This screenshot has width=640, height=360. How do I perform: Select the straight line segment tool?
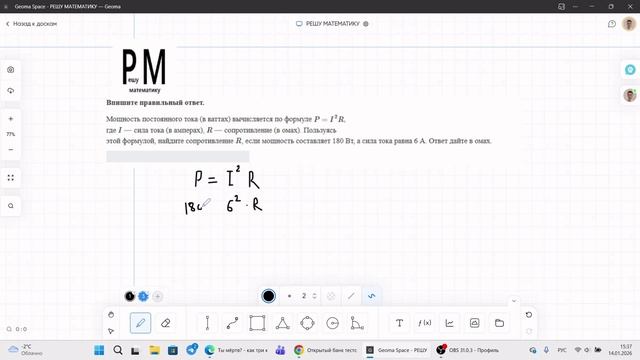[x=207, y=323]
